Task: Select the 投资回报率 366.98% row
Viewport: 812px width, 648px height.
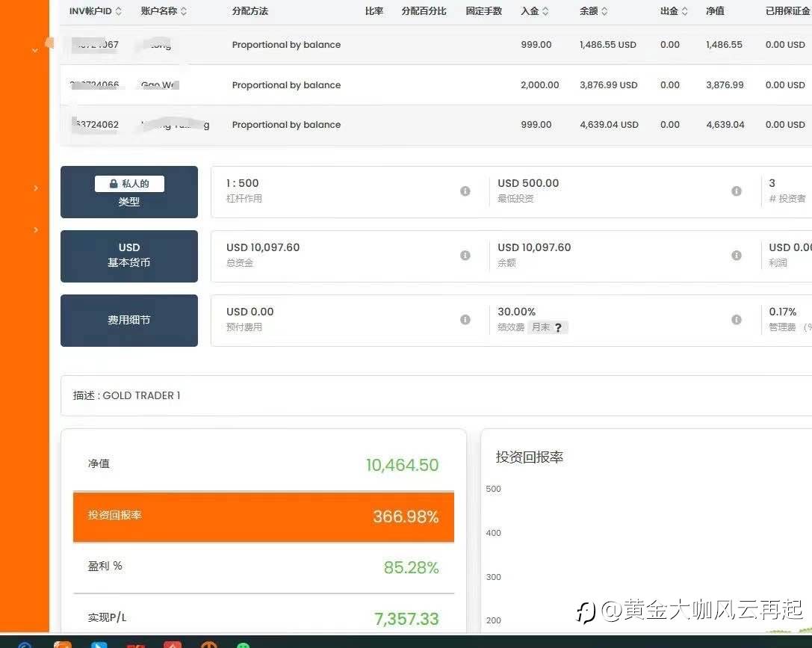Action: pos(264,516)
